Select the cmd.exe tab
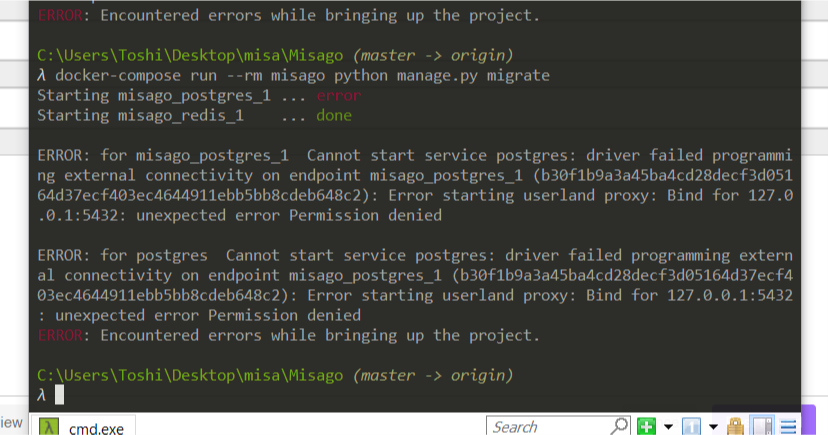828x435 pixels. point(96,428)
